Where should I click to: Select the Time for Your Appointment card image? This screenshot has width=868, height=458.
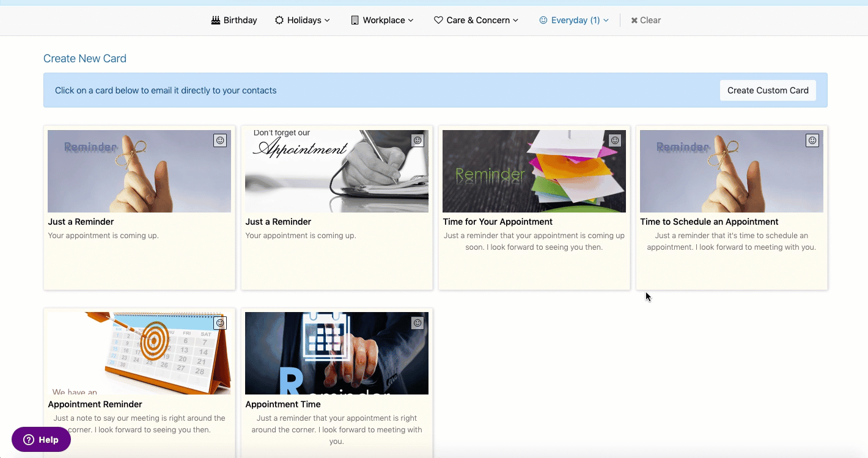point(534,171)
